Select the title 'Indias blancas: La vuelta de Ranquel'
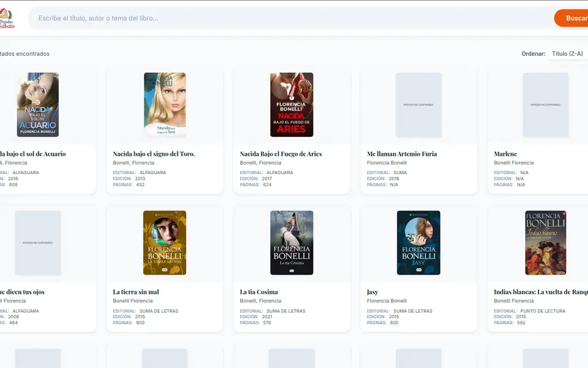 (541, 292)
